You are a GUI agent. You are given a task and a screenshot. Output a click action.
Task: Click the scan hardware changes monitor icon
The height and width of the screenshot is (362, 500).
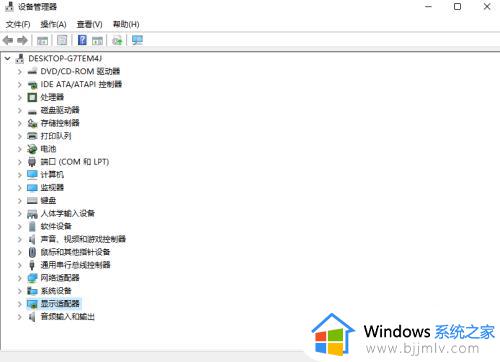137,40
